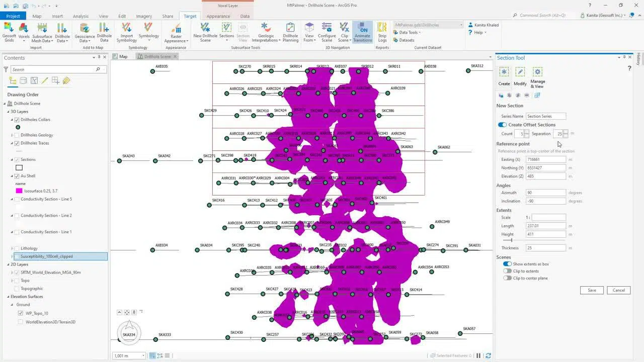Image resolution: width=644 pixels, height=362 pixels.
Task: Click the refresh icon in status bar
Action: pos(488,355)
